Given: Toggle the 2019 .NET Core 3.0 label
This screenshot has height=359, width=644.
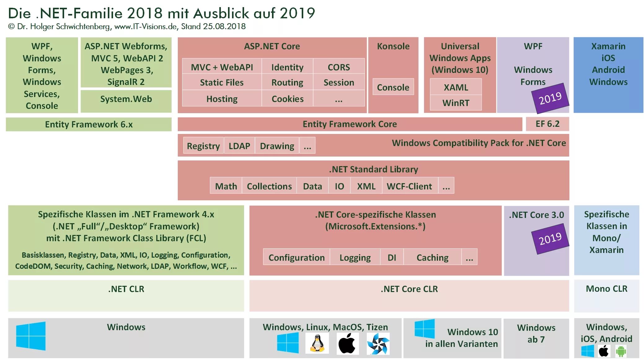Looking at the screenshot, I should click(x=550, y=239).
